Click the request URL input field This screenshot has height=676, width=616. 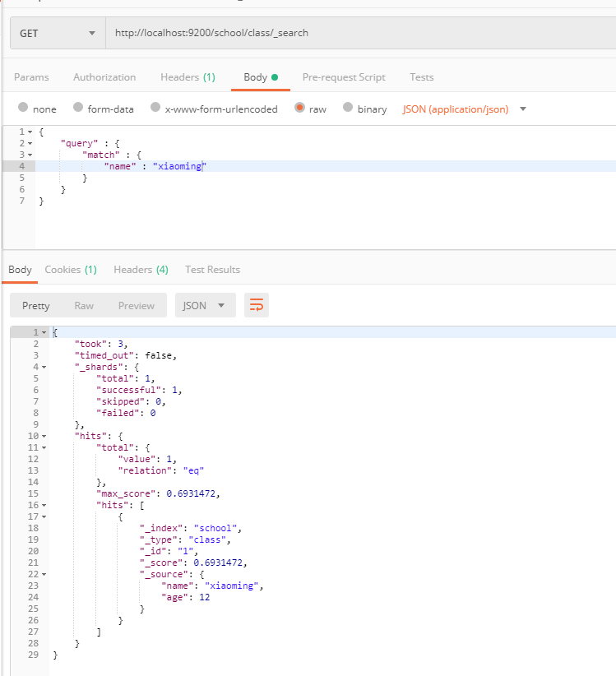click(x=361, y=33)
